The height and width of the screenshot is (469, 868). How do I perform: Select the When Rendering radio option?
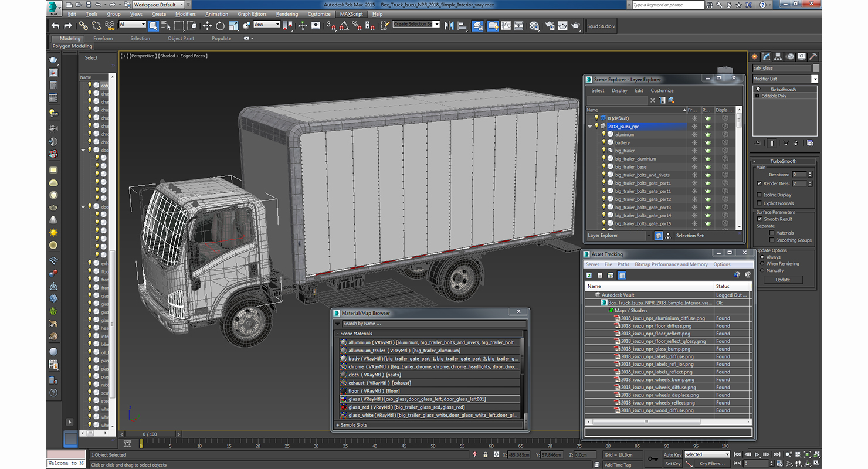pos(762,264)
